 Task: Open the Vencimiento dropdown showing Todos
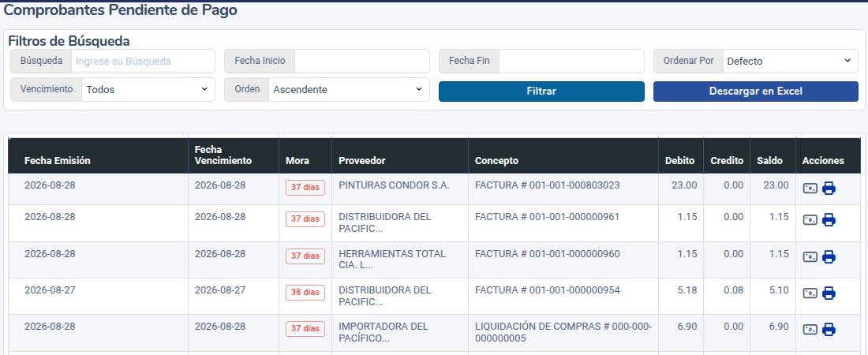pyautogui.click(x=148, y=89)
